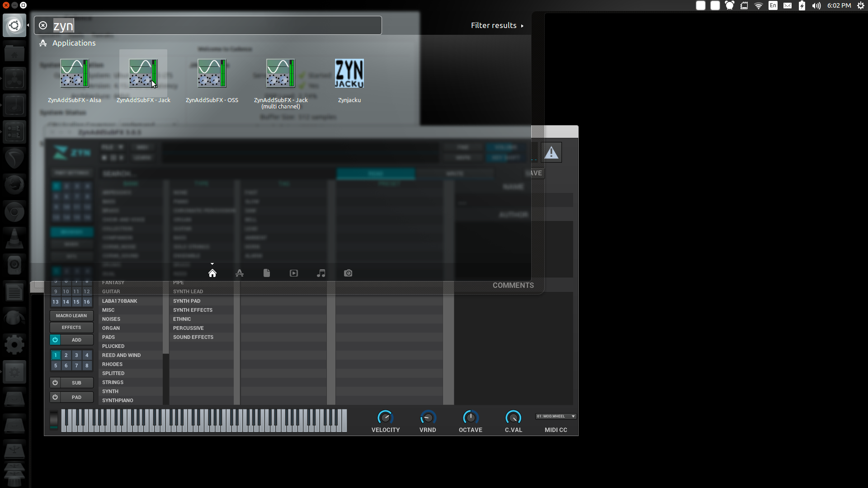The width and height of the screenshot is (868, 488).
Task: Open the session power gear menu
Action: (861, 5)
